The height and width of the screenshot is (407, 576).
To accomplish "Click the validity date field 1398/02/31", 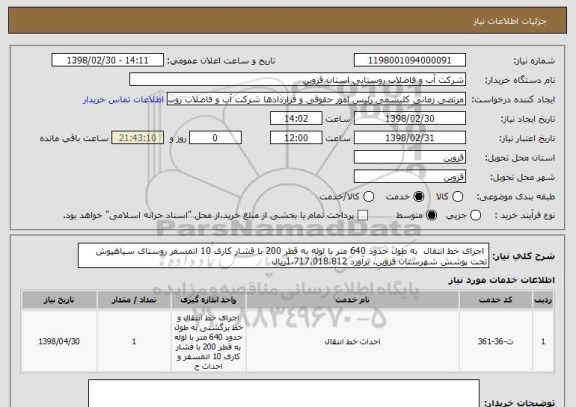I will (x=410, y=138).
